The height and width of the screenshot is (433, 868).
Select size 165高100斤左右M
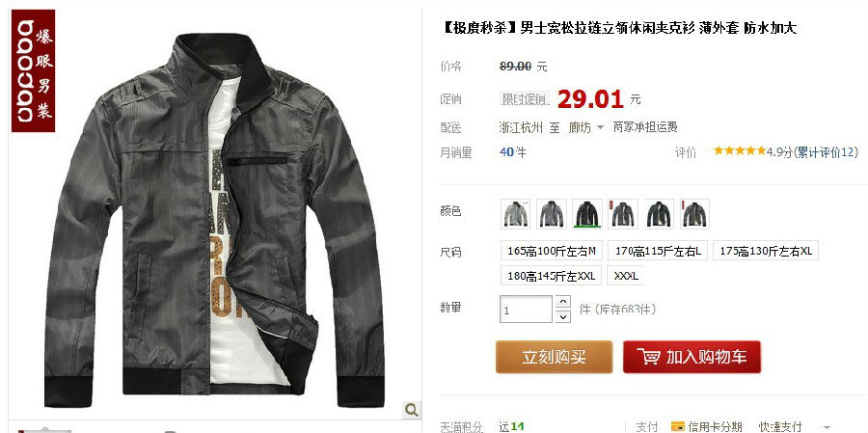552,251
